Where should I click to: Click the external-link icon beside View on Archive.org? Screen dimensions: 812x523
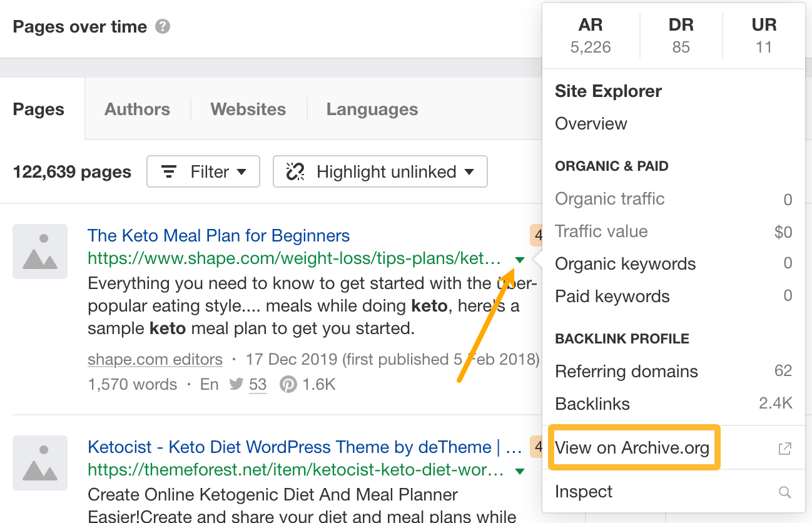pyautogui.click(x=784, y=447)
